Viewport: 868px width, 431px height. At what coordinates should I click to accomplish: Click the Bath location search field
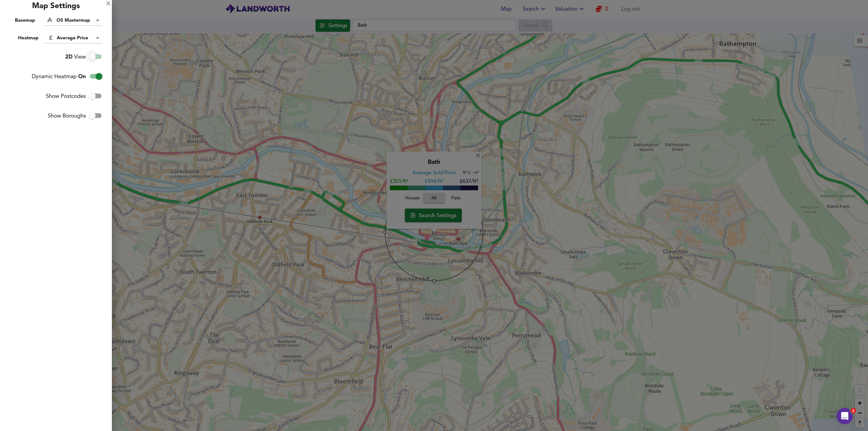(x=434, y=25)
